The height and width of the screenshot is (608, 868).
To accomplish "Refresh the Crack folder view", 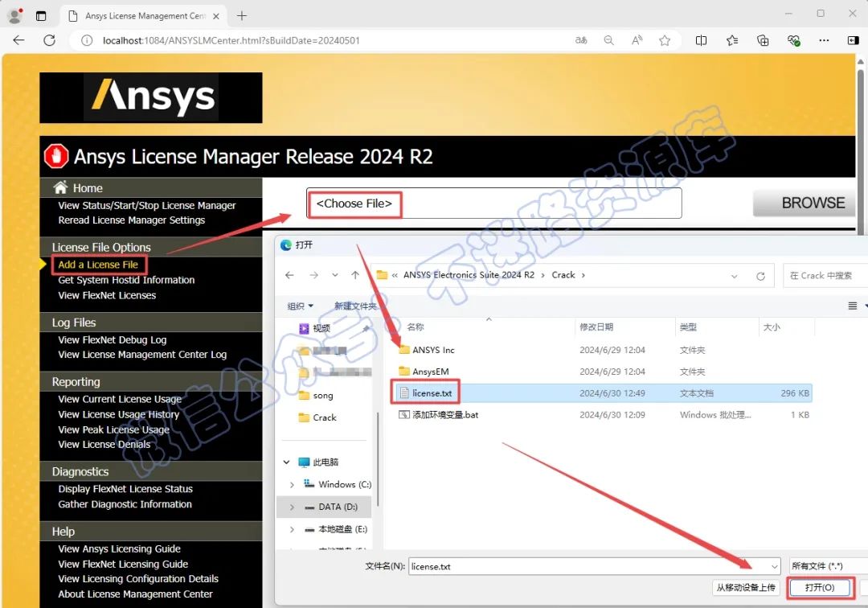I will [x=760, y=276].
